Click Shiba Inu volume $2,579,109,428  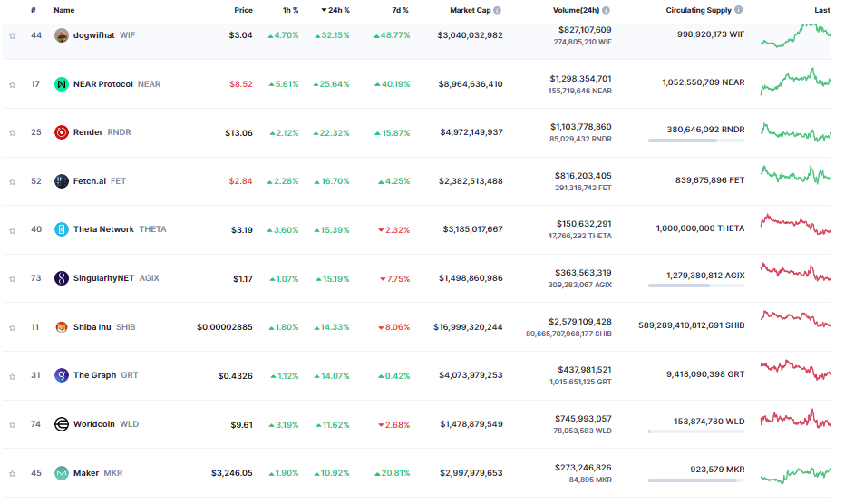pyautogui.click(x=580, y=322)
